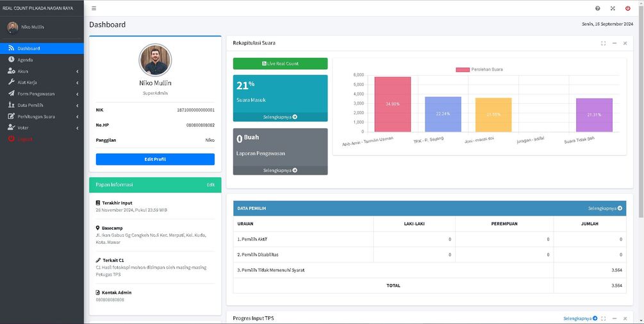Open the Form Pengawasan menu item
The width and height of the screenshot is (644, 324).
click(x=42, y=94)
